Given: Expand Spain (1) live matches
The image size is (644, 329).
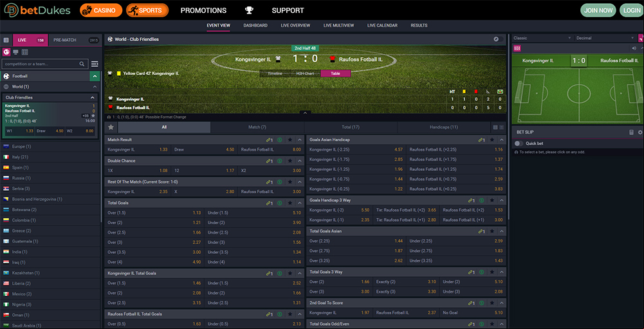Looking at the screenshot, I should pos(51,167).
